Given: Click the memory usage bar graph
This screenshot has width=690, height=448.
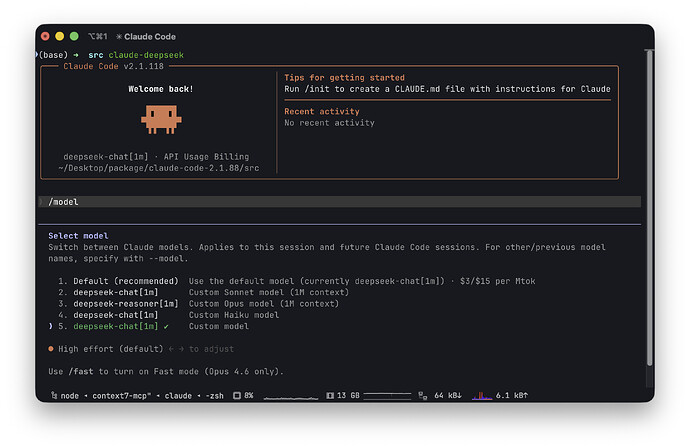Looking at the screenshot, I should 387,395.
